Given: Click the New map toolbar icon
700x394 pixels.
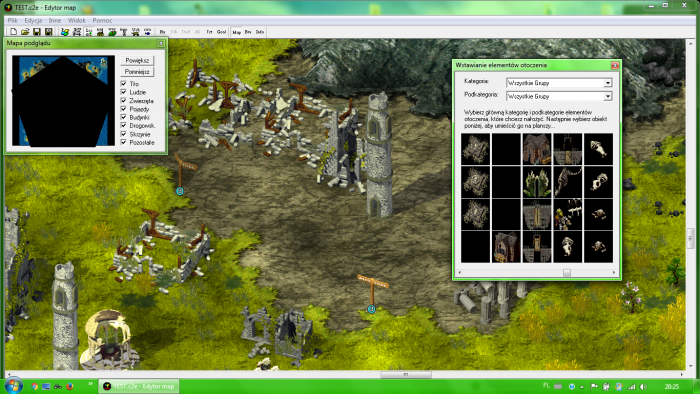Looking at the screenshot, I should [x=13, y=32].
